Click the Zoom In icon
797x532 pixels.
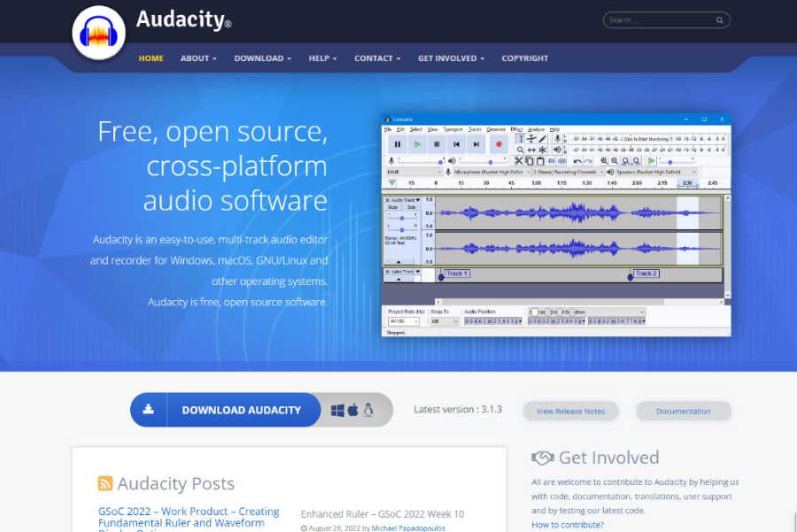point(604,161)
